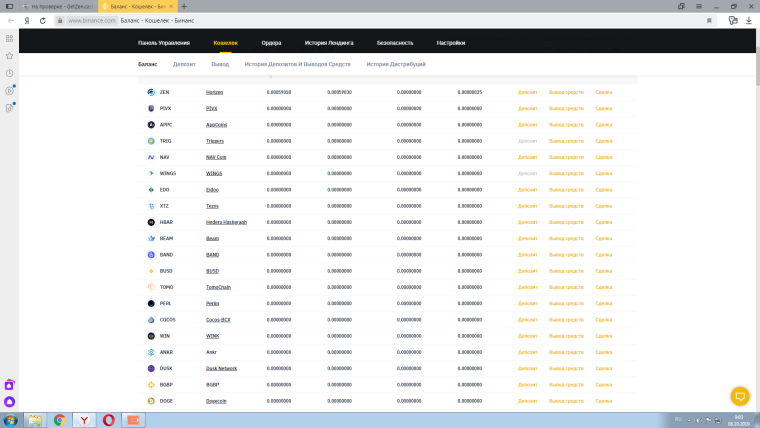Open Yandex home button in toolbar
Viewport: 760px width, 428px height.
tap(27, 20)
